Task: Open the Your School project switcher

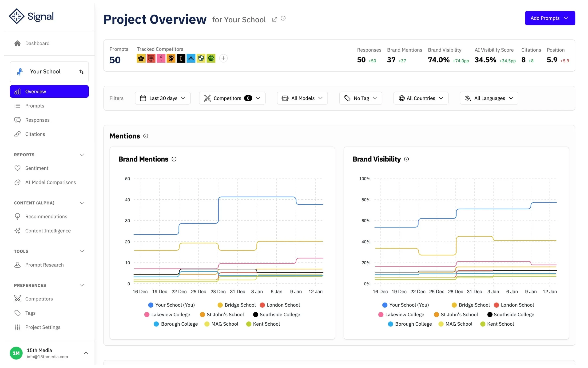Action: click(49, 72)
